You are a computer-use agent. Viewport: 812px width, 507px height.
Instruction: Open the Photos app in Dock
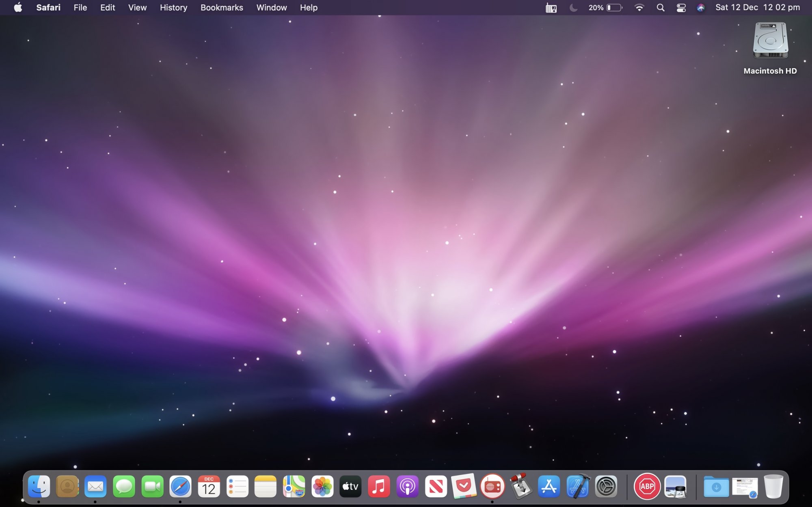(322, 486)
